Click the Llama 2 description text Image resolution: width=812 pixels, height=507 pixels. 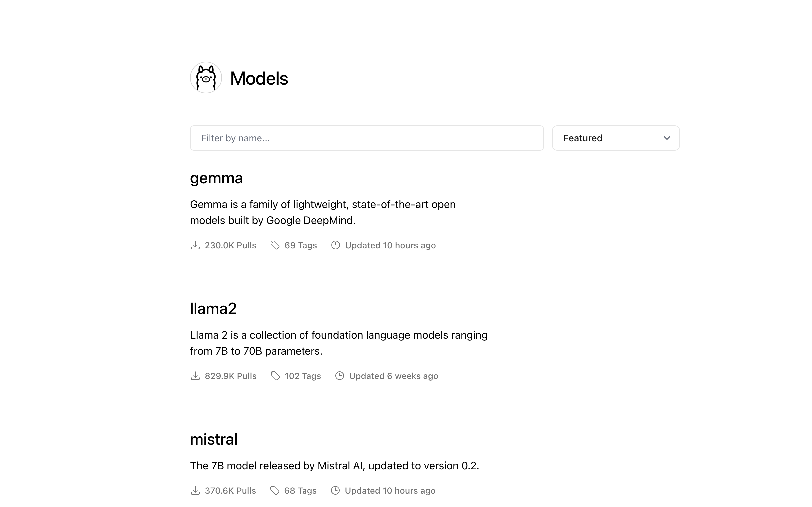coord(338,343)
